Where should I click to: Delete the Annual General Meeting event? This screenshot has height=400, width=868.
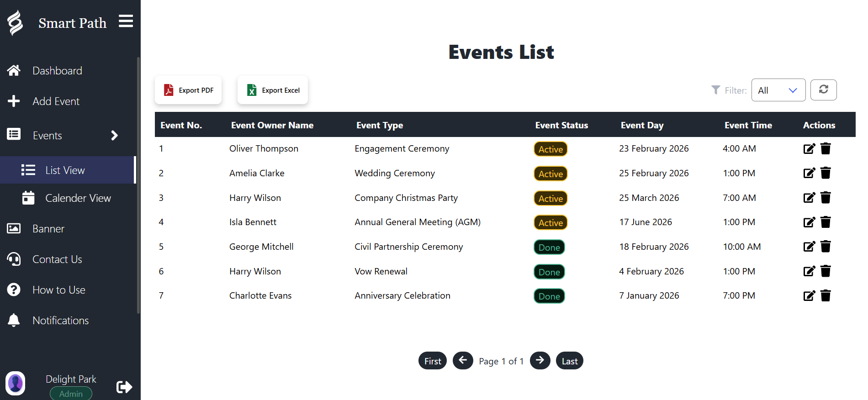(826, 222)
